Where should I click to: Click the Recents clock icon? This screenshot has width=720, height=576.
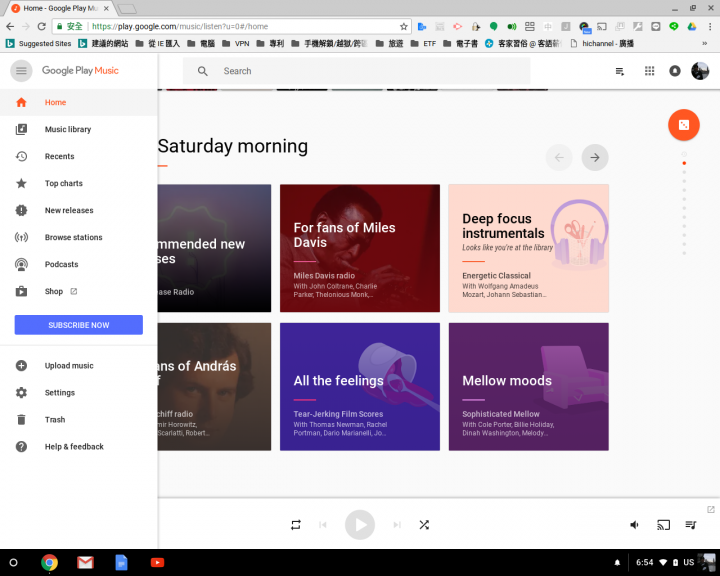21,157
